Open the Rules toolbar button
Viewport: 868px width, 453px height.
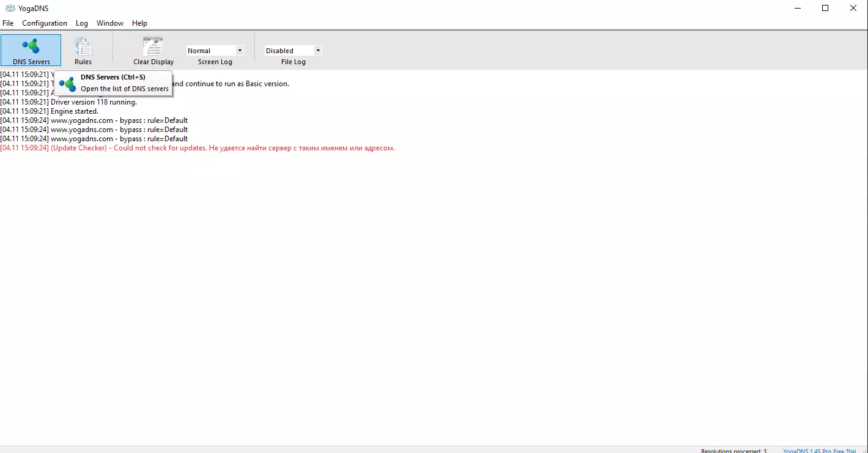83,50
